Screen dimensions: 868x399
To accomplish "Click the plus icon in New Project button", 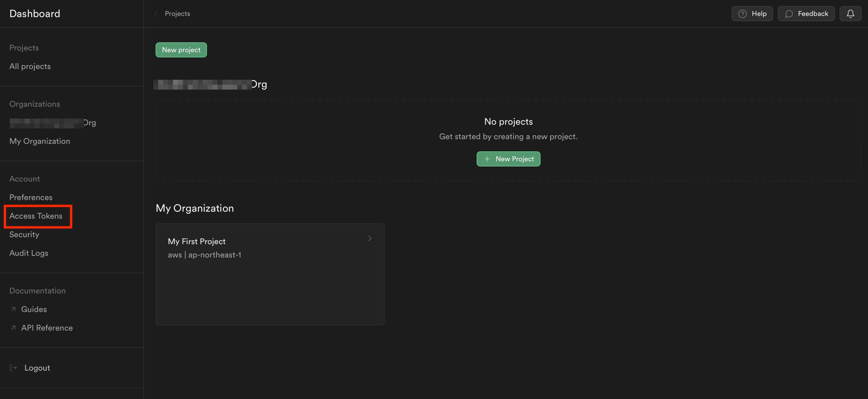I will point(487,159).
